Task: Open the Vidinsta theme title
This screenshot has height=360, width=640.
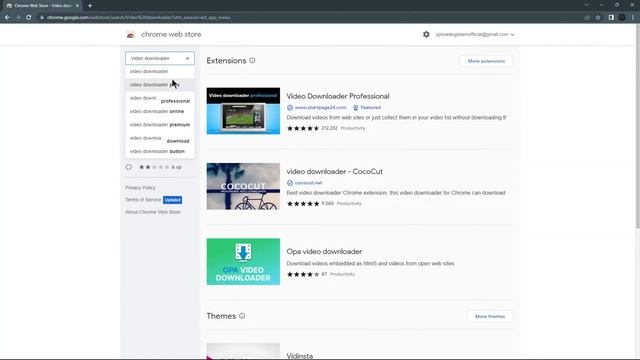Action: coord(300,356)
